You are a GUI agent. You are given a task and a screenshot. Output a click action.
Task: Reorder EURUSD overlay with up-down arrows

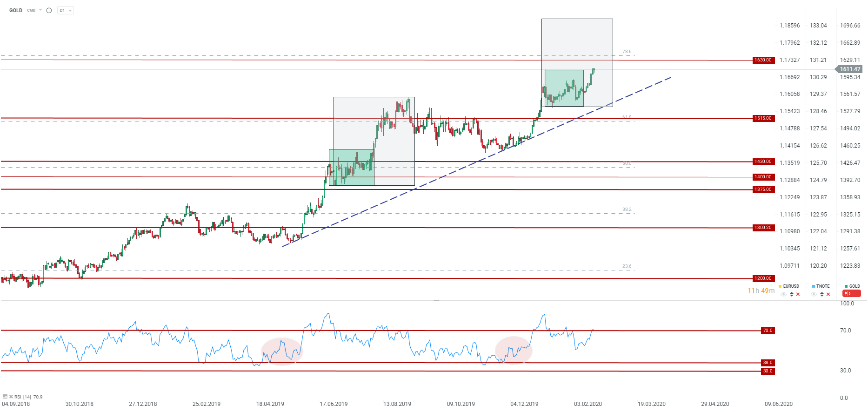pyautogui.click(x=792, y=294)
